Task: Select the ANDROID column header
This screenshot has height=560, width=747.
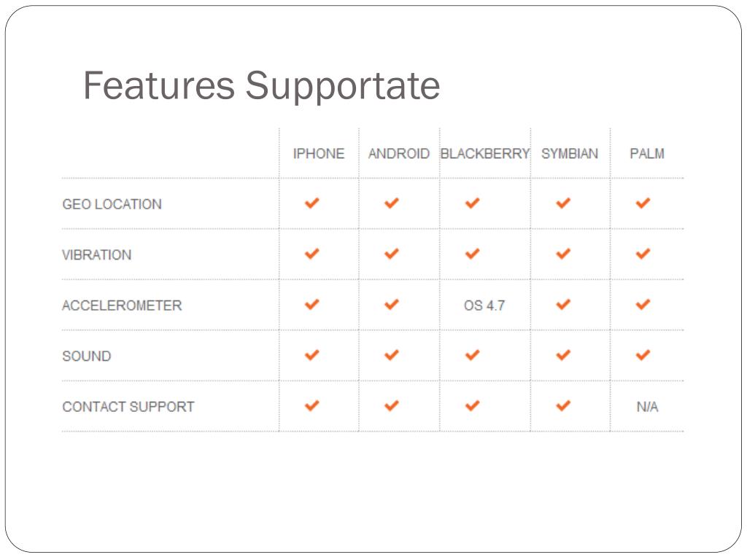Action: tap(399, 154)
